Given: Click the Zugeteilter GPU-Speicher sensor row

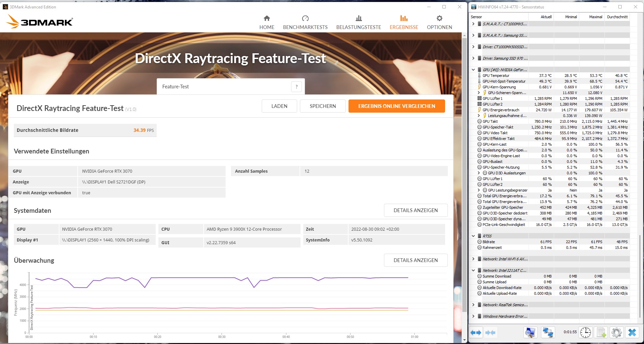Looking at the screenshot, I should pos(550,207).
